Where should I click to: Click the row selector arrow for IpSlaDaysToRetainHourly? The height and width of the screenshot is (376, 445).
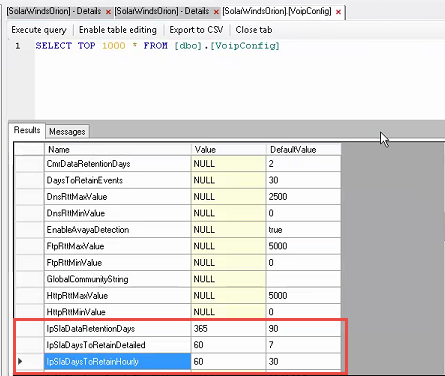click(x=29, y=361)
